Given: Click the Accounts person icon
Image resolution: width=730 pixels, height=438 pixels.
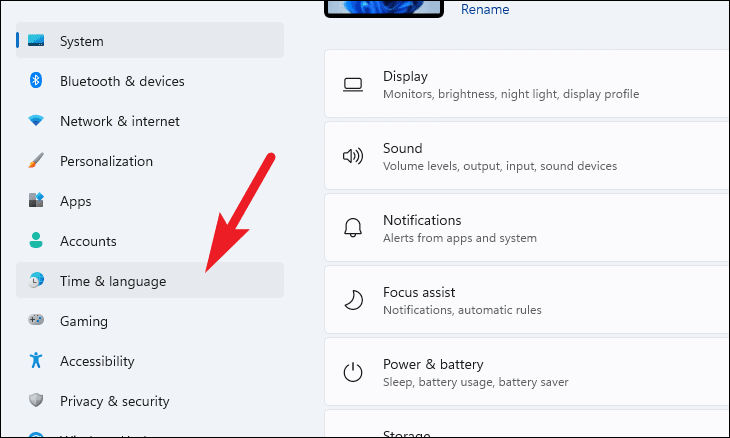Looking at the screenshot, I should pyautogui.click(x=36, y=241).
